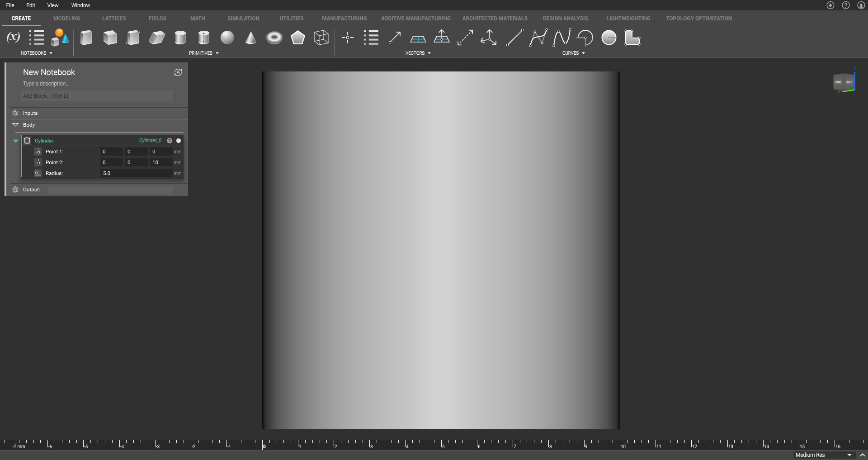Select the Torus primitive icon
Screen dimensions: 868x460
pyautogui.click(x=274, y=38)
